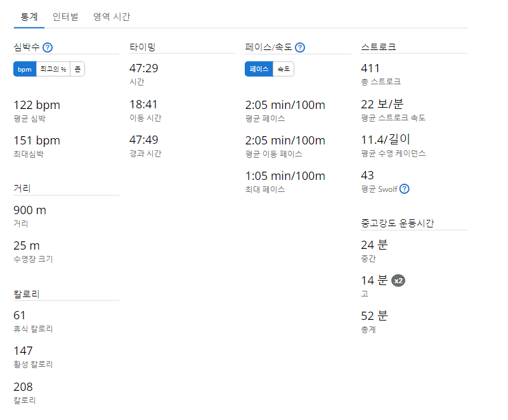This screenshot has height=420, width=508.
Task: Click the 심박수 section heading
Action: click(27, 48)
